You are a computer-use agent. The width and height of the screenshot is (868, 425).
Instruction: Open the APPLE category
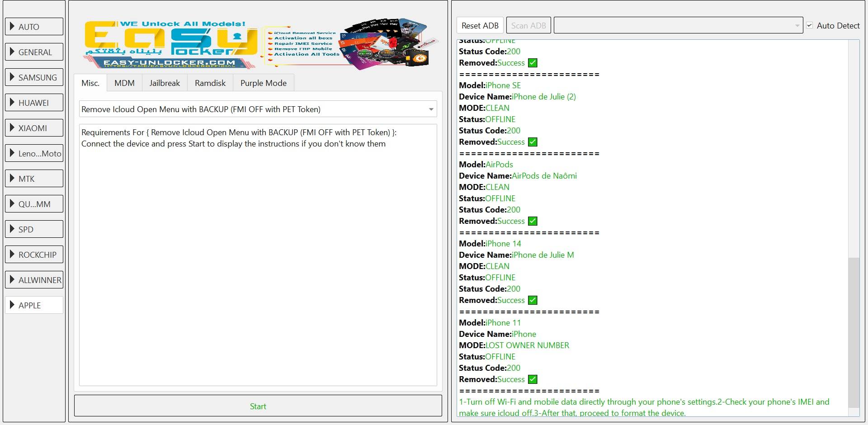(34, 305)
